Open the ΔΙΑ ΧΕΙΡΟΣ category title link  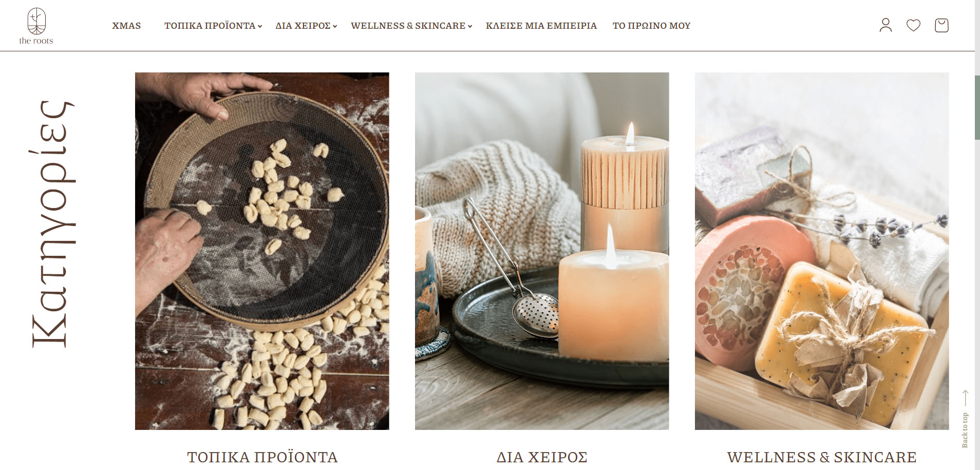coord(542,457)
